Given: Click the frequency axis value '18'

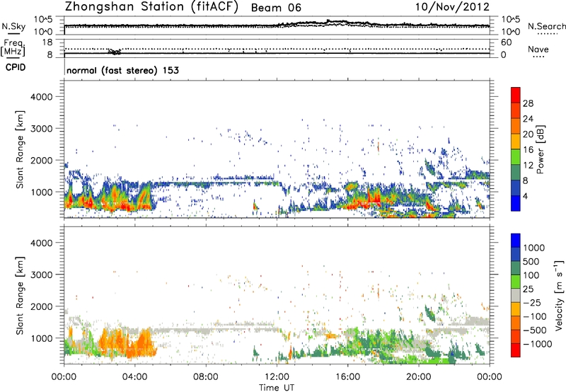Looking at the screenshot, I should [x=47, y=42].
